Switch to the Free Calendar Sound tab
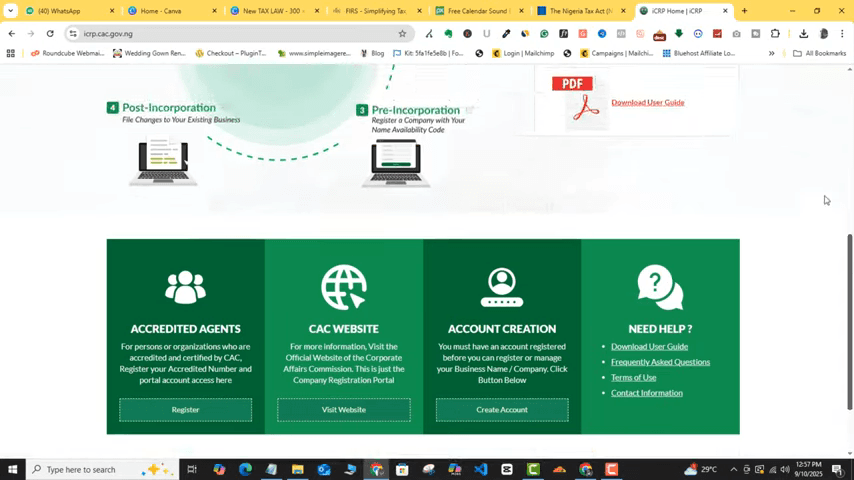This screenshot has height=480, width=854. tap(479, 11)
